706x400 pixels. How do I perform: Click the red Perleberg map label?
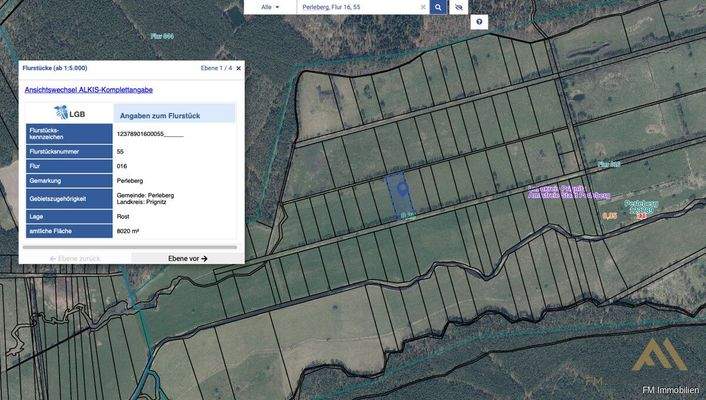click(641, 207)
